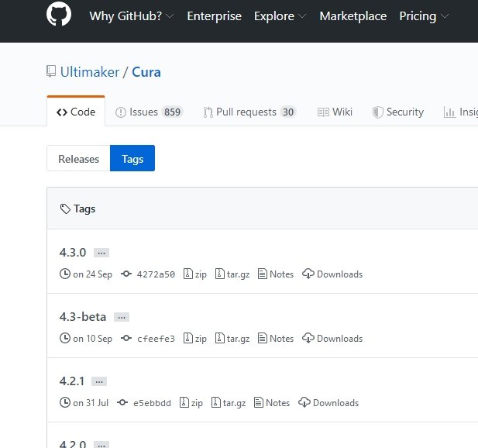The image size is (478, 448).
Task: Click the repository book icon beside Ultimaker
Action: 51,71
